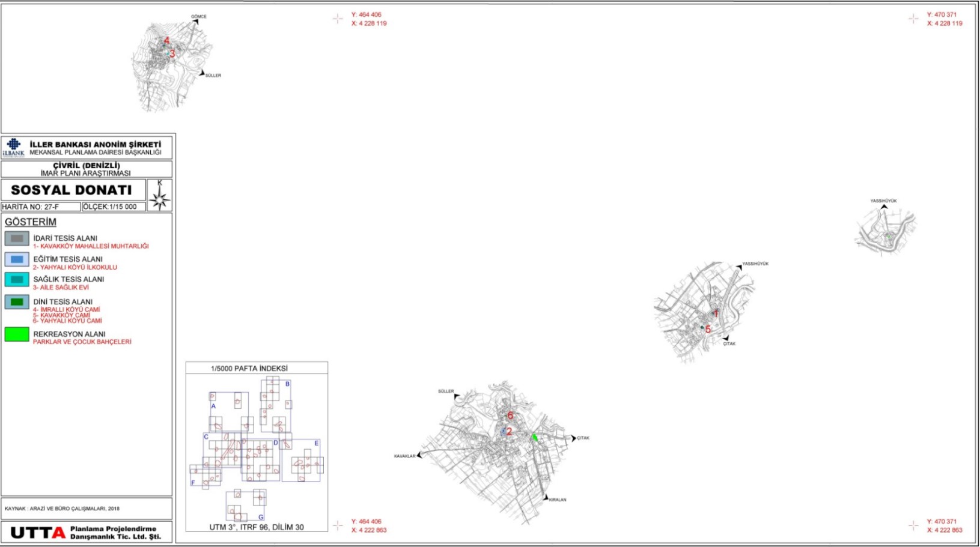Click the İLBANK logo in the title block
The width and height of the screenshot is (980, 547).
click(x=13, y=147)
